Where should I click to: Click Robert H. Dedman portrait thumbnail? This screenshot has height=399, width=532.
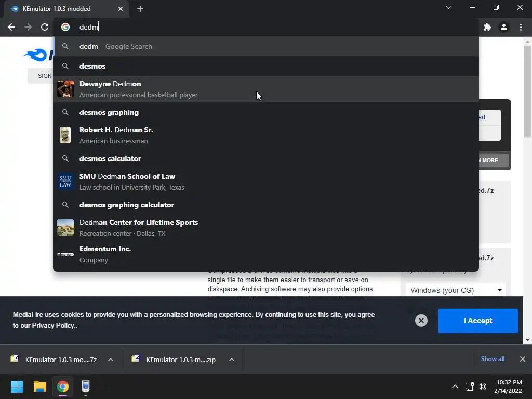click(65, 136)
